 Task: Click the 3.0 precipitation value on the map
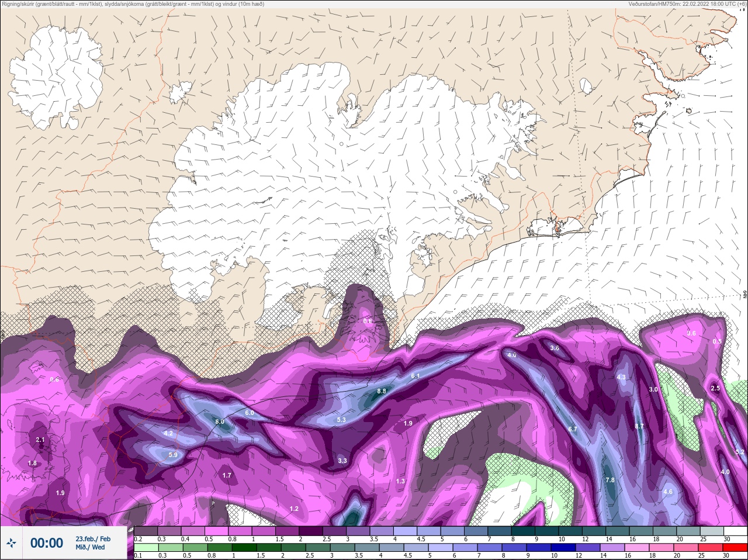pos(653,389)
